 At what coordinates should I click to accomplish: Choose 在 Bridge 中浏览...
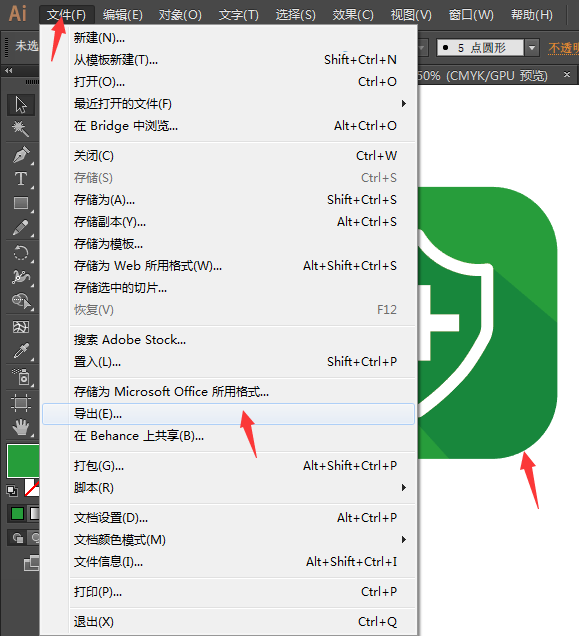228,126
